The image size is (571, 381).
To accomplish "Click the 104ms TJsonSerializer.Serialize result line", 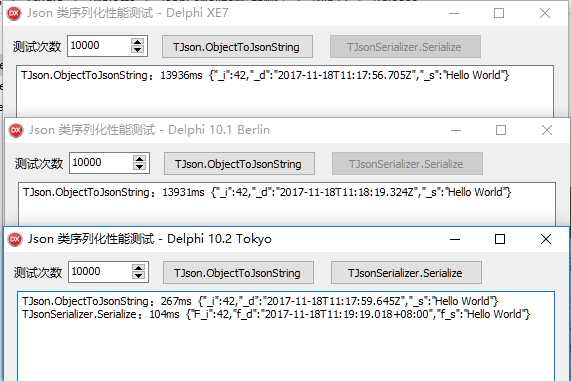I will click(x=276, y=314).
